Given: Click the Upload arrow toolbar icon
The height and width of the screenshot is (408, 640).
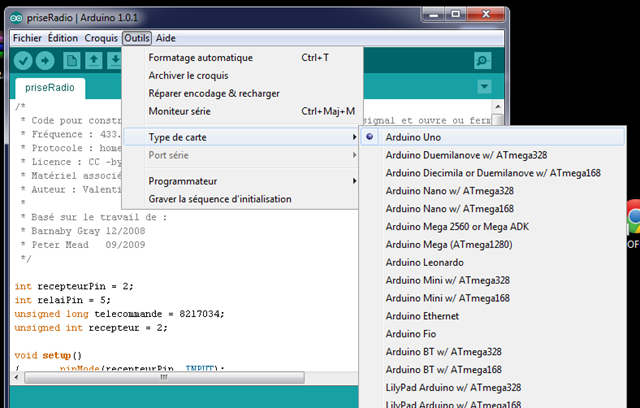Looking at the screenshot, I should pyautogui.click(x=45, y=61).
